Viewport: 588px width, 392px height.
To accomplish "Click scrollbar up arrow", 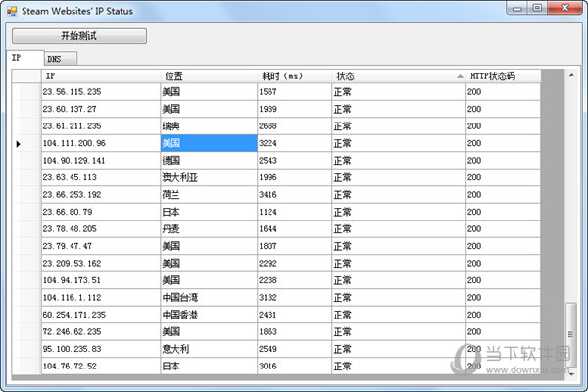I will [571, 75].
